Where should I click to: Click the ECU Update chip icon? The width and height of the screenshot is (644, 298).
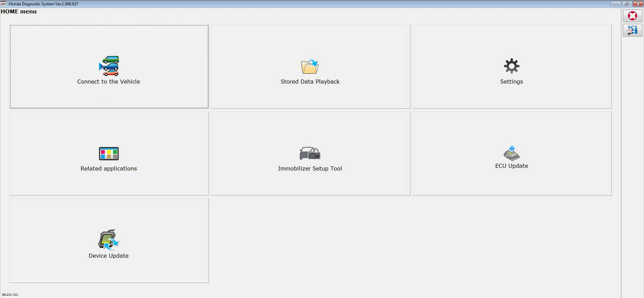[x=511, y=153]
